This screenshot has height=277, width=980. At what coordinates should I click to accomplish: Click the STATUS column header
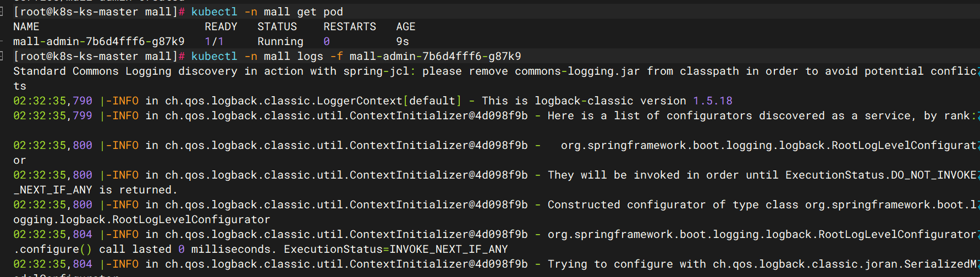click(277, 27)
